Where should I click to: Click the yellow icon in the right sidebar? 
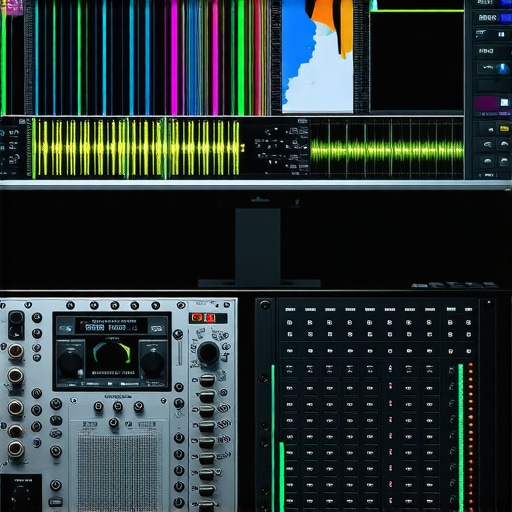coord(504,128)
